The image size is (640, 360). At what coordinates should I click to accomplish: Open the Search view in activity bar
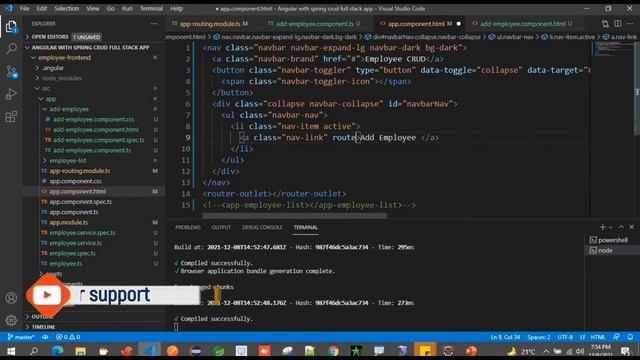point(11,49)
